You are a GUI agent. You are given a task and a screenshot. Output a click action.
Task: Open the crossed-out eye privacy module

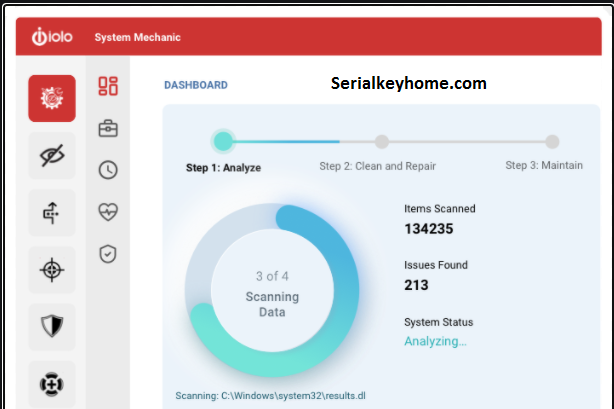tap(52, 156)
